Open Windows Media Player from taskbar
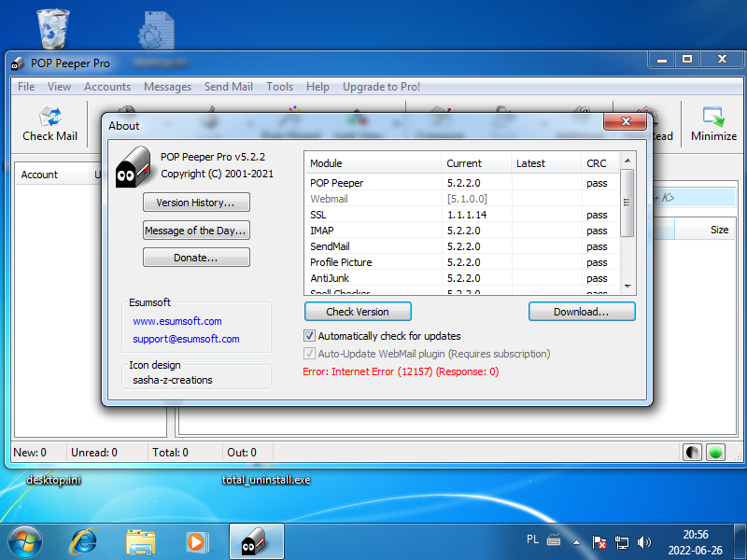 196,542
